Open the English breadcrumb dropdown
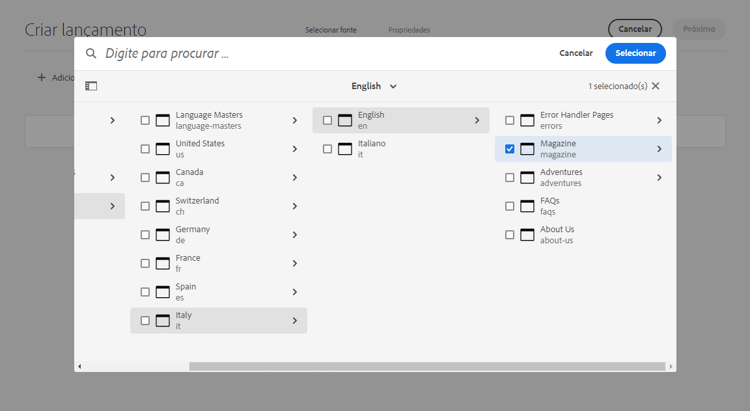This screenshot has width=750, height=411. pyautogui.click(x=374, y=86)
